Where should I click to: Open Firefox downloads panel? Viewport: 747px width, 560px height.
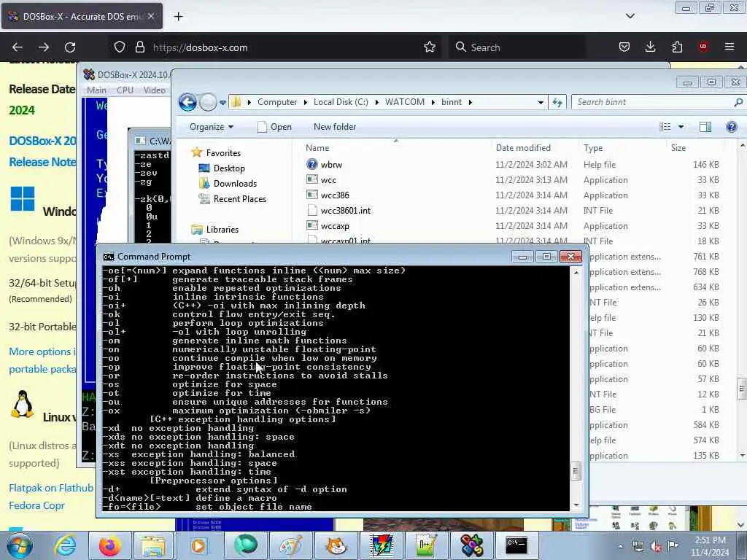pos(650,47)
